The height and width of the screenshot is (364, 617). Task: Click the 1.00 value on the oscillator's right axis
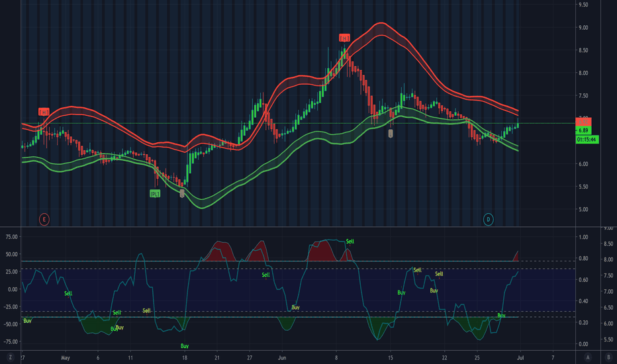(x=583, y=237)
